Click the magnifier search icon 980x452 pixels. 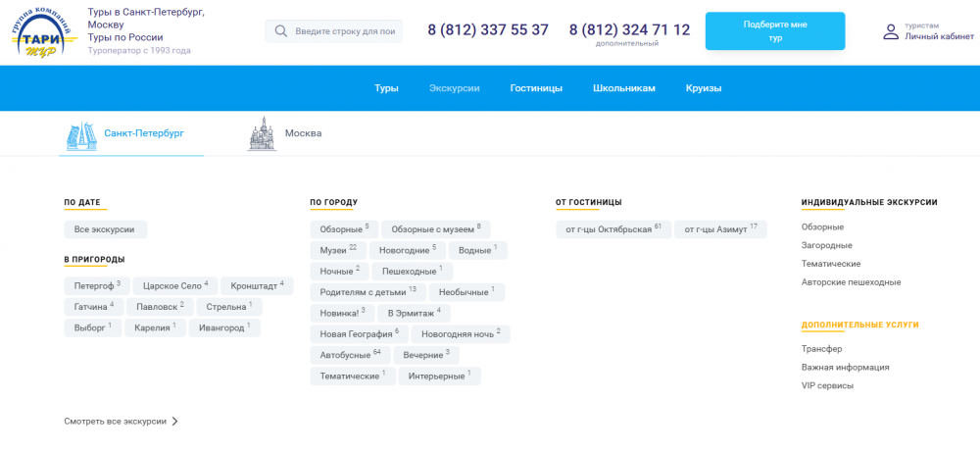click(x=281, y=31)
